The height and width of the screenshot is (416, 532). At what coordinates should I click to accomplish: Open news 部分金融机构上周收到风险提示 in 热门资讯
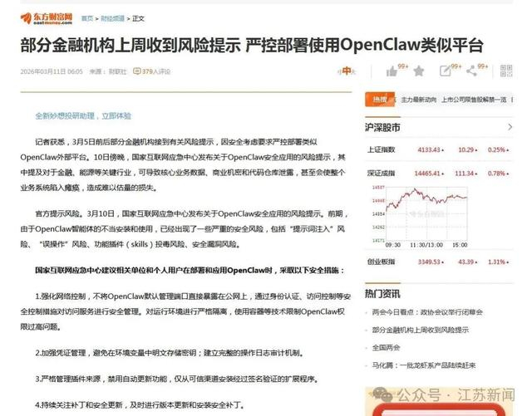[421, 330]
